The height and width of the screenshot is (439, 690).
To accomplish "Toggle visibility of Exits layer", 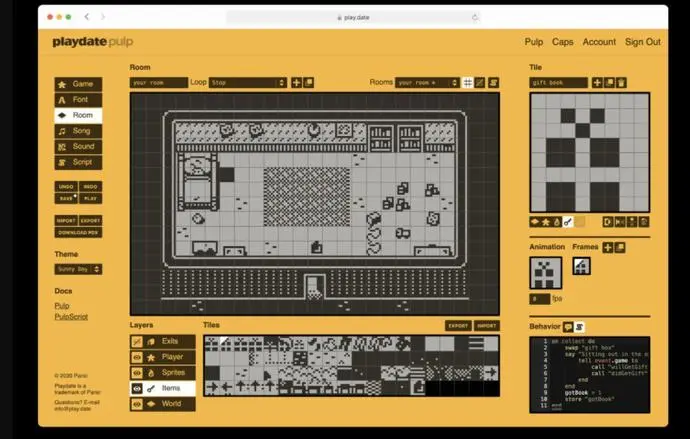I will [x=137, y=342].
